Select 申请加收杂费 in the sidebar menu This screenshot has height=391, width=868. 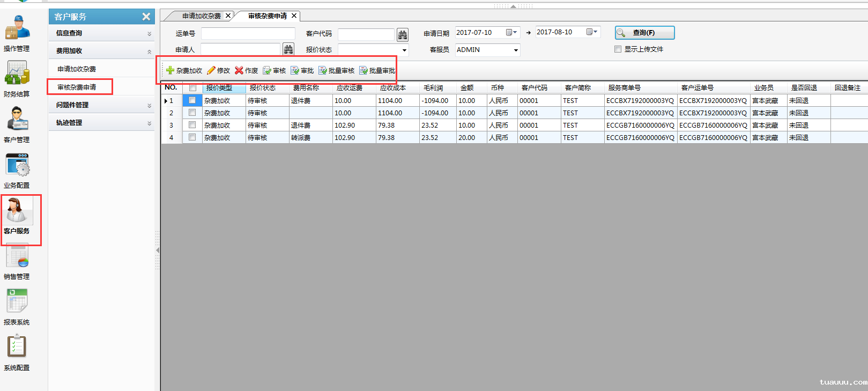[x=77, y=69]
